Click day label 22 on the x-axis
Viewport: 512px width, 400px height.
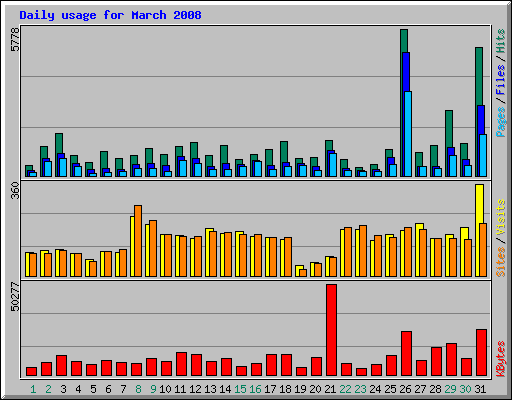345,389
